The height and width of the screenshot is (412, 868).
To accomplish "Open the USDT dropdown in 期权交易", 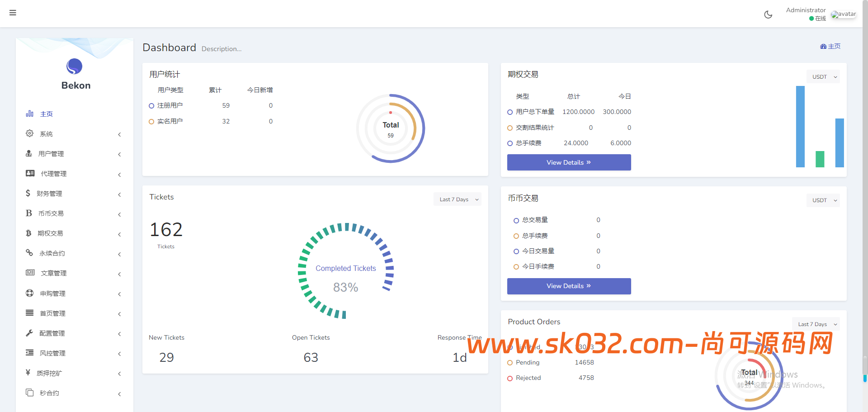I will pyautogui.click(x=823, y=76).
